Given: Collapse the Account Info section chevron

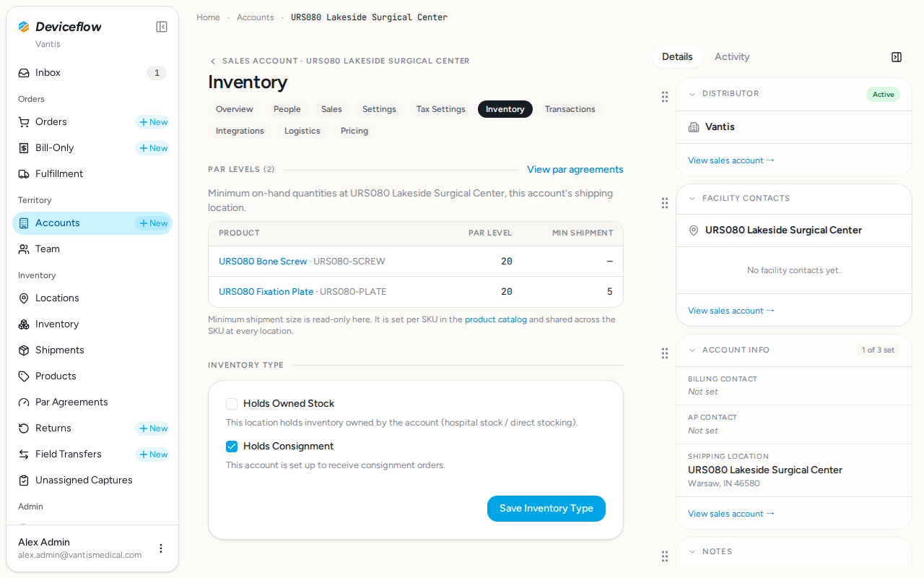Looking at the screenshot, I should point(692,350).
